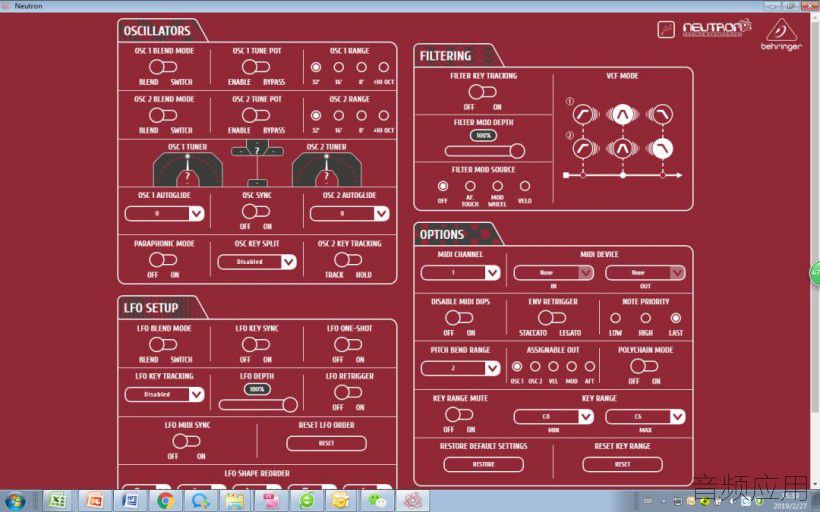820x512 pixels.
Task: Expand MIDI Device IN dropdown
Action: click(553, 272)
